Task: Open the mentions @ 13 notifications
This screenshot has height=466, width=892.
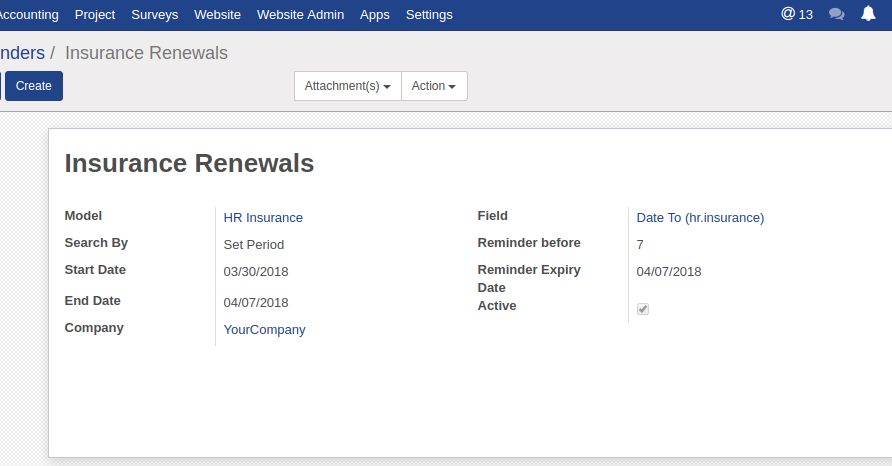Action: coord(797,15)
